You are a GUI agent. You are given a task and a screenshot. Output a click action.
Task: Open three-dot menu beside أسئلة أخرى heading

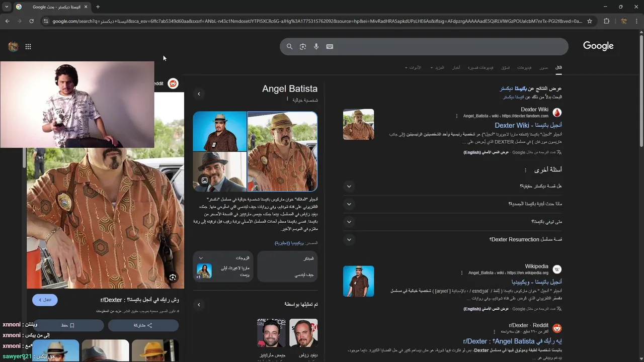pos(525,170)
